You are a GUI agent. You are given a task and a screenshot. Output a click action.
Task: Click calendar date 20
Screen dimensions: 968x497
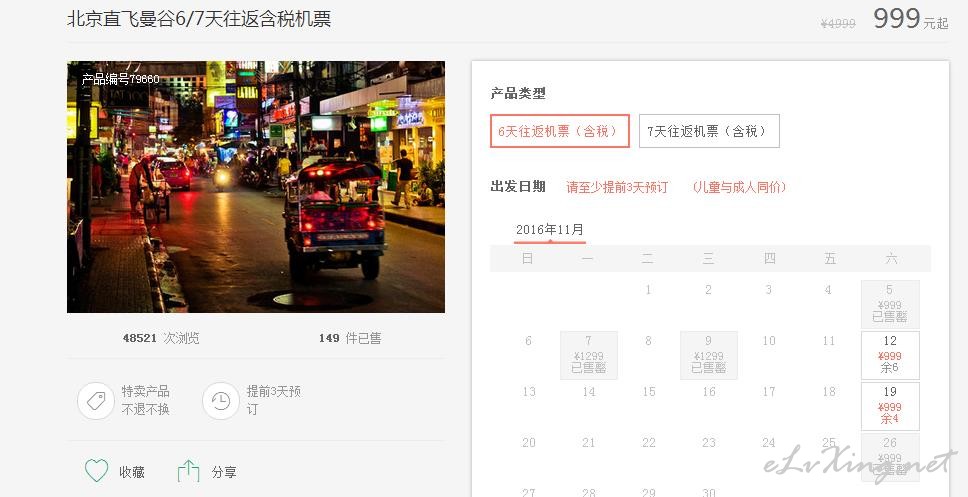(529, 443)
